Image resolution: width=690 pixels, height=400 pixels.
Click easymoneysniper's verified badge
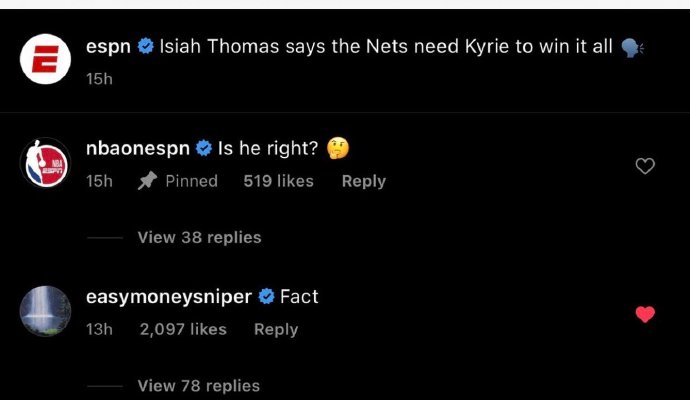pyautogui.click(x=267, y=297)
